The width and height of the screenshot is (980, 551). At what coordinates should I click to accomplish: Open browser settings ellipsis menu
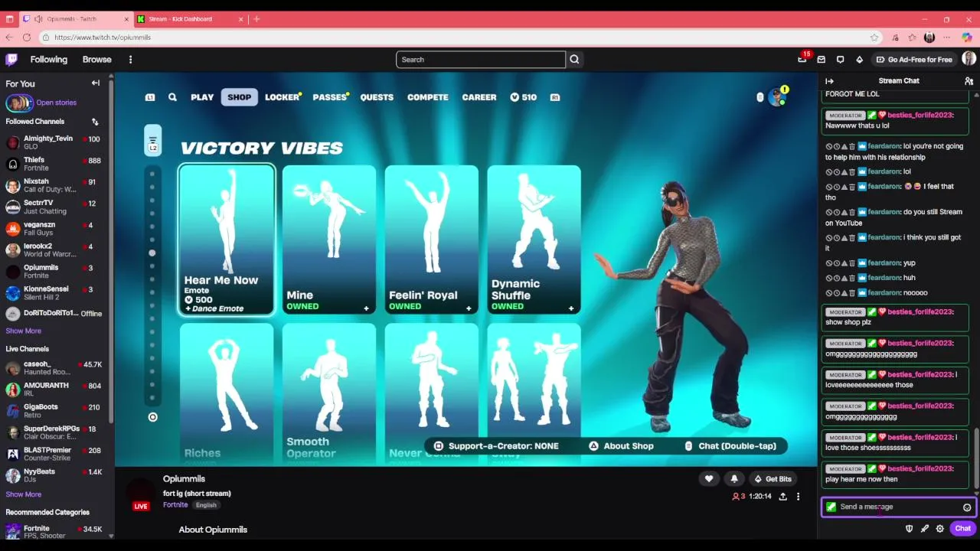(x=947, y=37)
